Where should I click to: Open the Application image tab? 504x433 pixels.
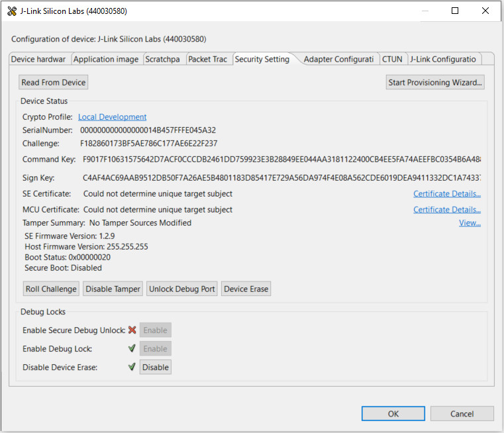tap(106, 59)
